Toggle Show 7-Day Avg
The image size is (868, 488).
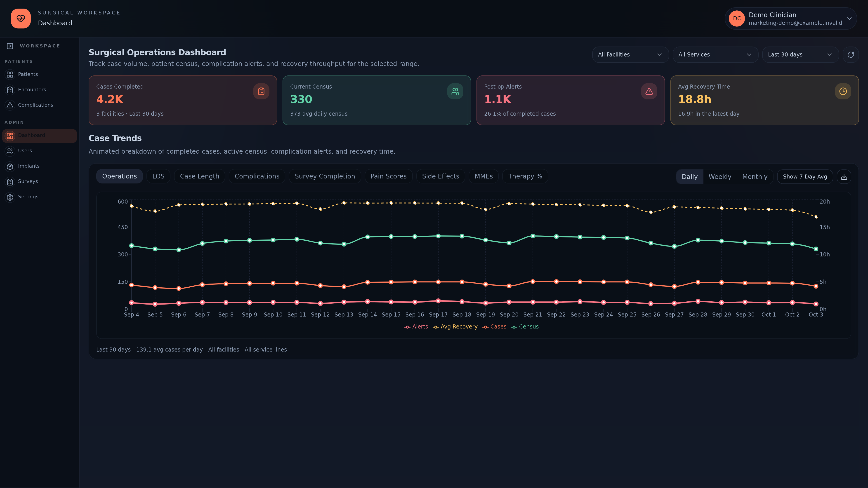(805, 177)
